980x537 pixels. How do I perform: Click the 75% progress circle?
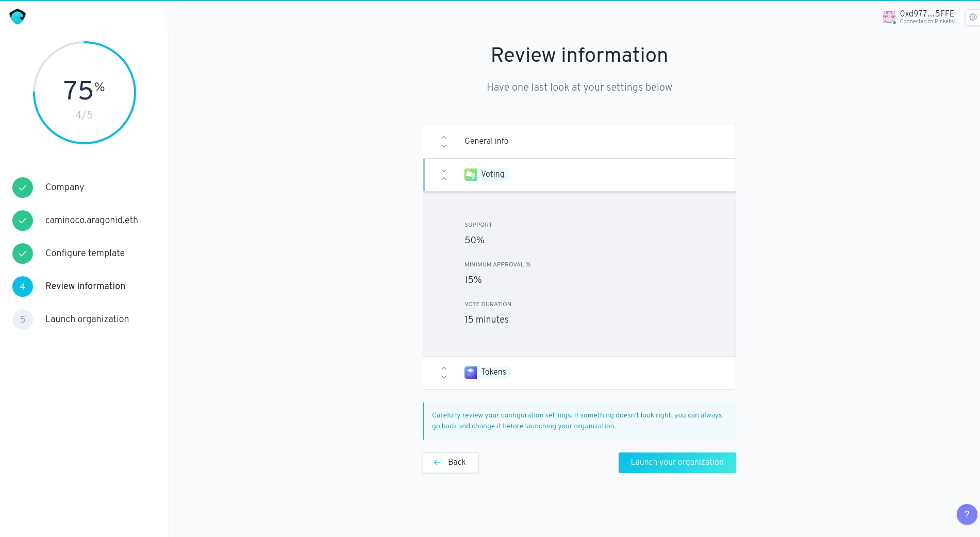coord(85,93)
